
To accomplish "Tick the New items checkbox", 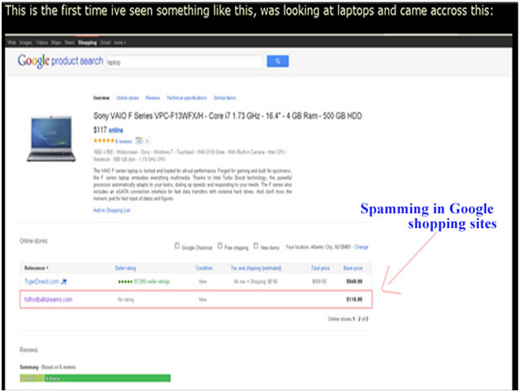I will (256, 246).
